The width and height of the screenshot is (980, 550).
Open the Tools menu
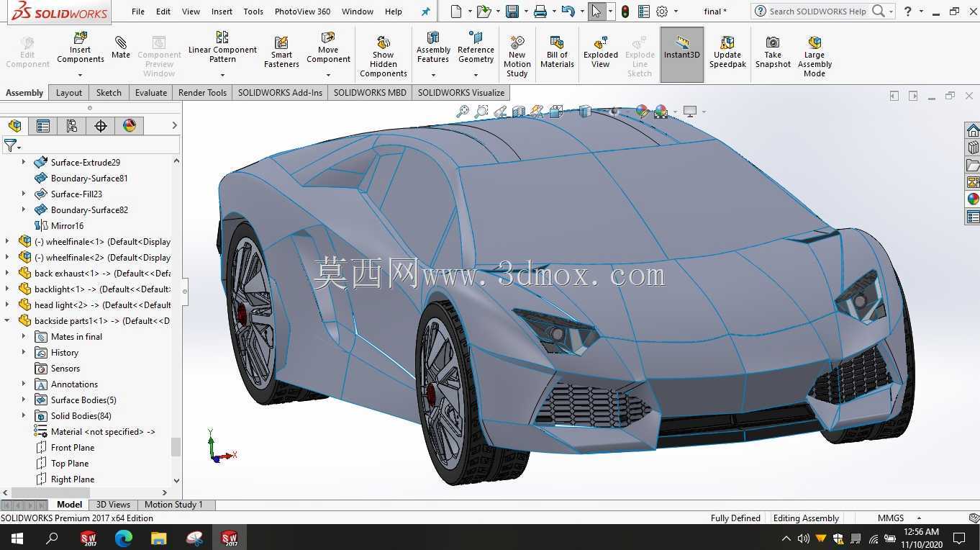[x=253, y=12]
